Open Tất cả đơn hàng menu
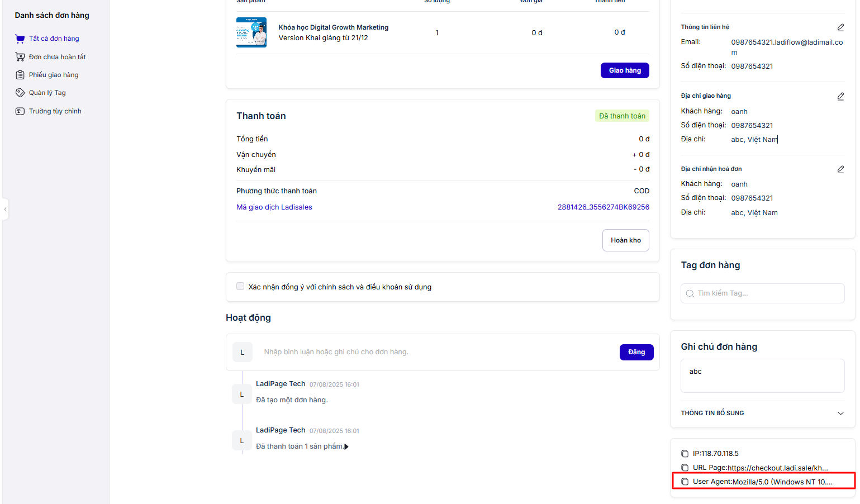 pyautogui.click(x=54, y=39)
